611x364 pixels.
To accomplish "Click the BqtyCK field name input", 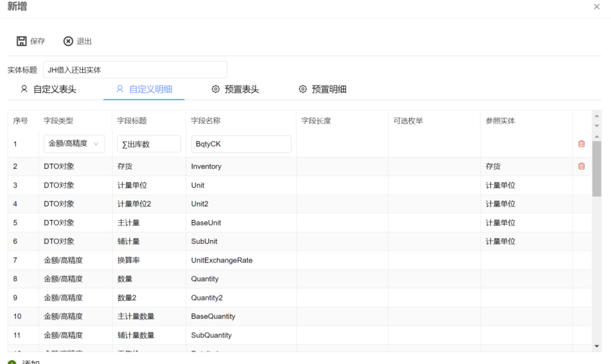I will click(x=240, y=144).
